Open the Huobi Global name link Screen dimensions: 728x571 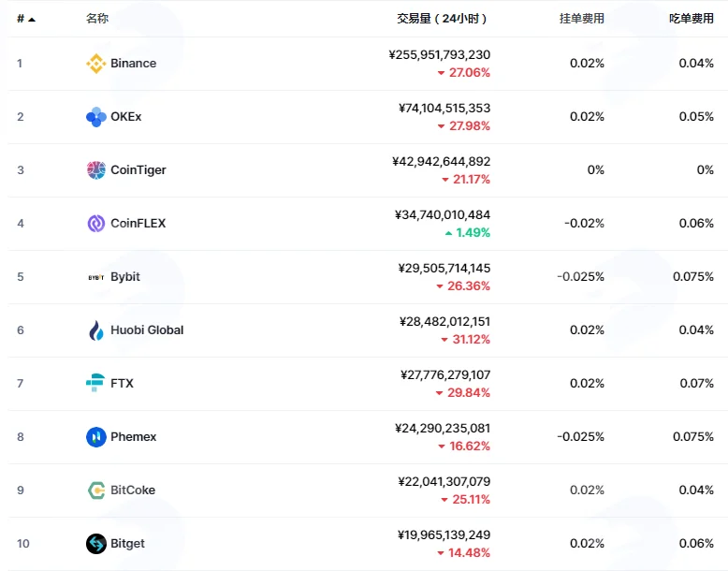tap(147, 330)
